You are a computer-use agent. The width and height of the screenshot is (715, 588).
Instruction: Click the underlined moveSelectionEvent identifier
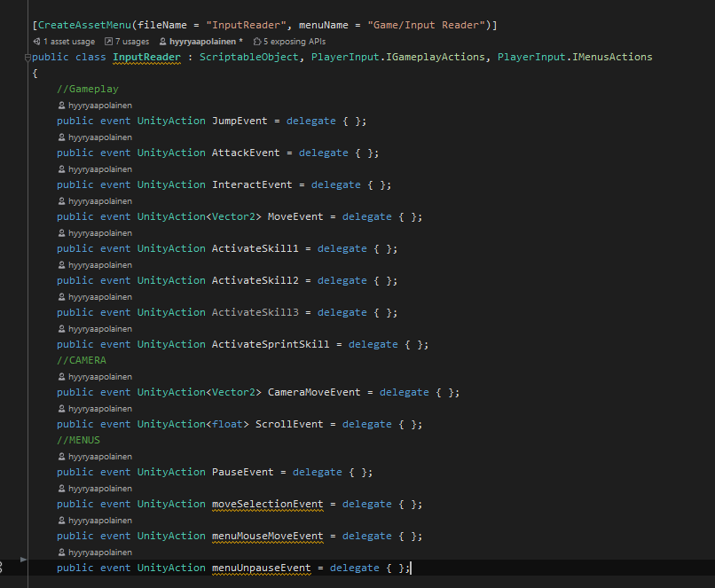pyautogui.click(x=268, y=504)
